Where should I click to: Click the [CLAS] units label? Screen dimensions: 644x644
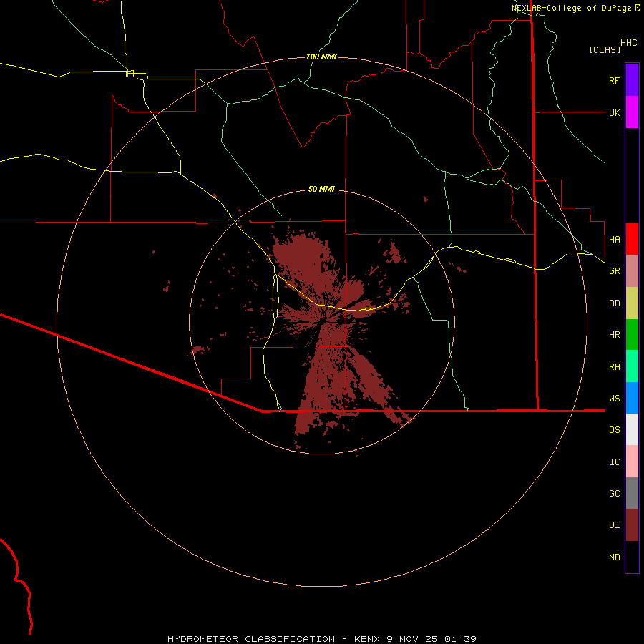(x=604, y=49)
